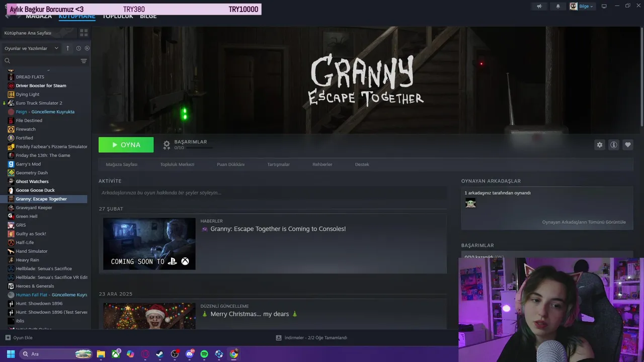Open the notifications bell icon
The height and width of the screenshot is (362, 644).
[x=558, y=6]
